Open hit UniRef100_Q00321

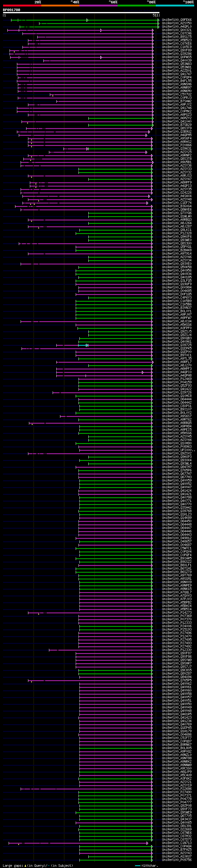177,30
